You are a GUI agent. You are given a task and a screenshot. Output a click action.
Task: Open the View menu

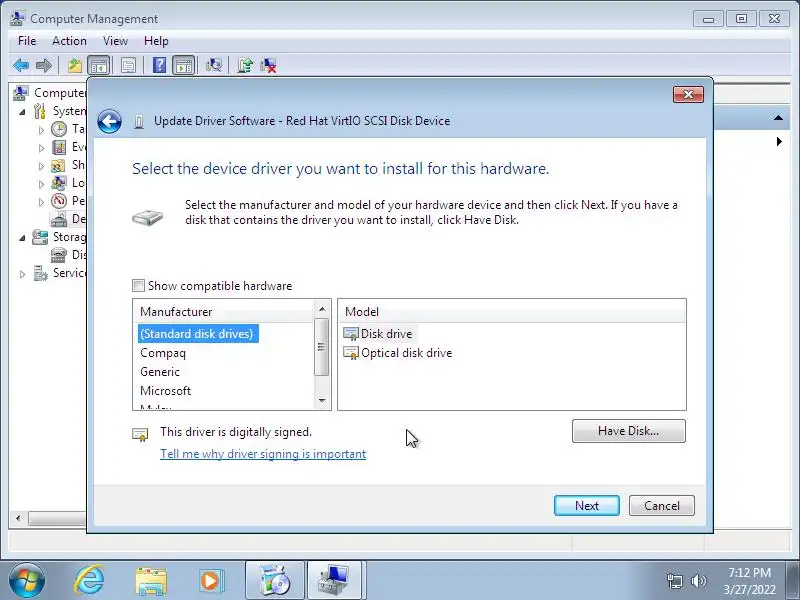[115, 41]
